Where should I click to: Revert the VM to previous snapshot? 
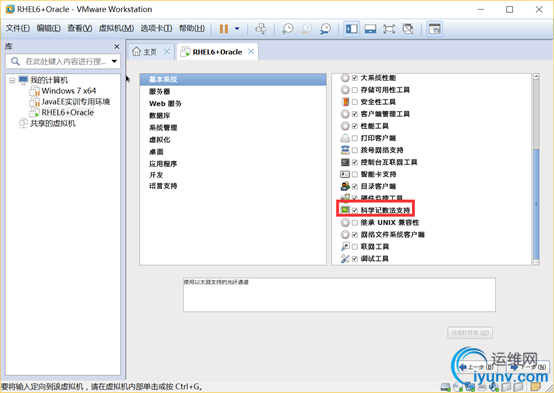(306, 29)
